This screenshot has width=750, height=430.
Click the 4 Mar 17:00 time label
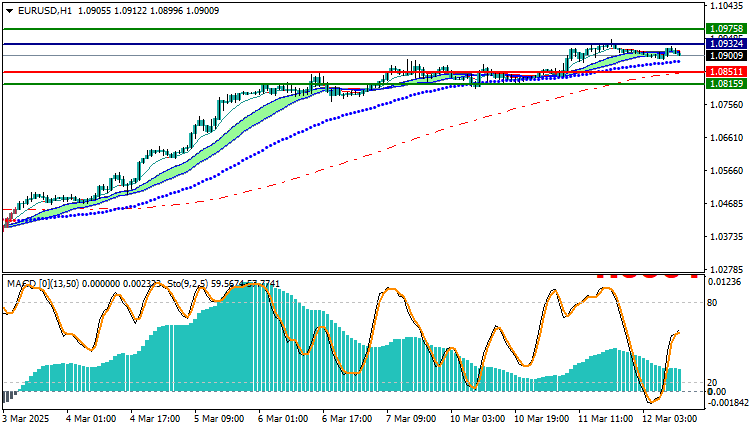click(154, 419)
